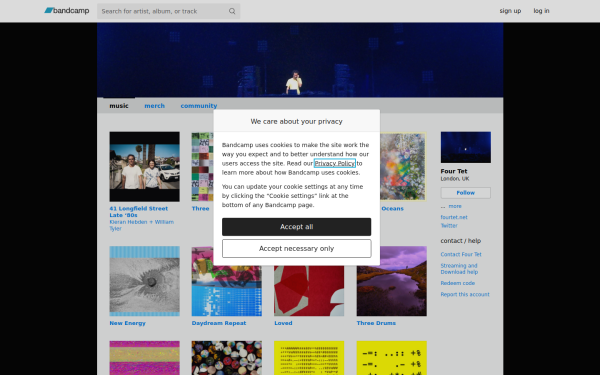Click Accept all cookies button
The width and height of the screenshot is (600, 375).
tap(296, 227)
